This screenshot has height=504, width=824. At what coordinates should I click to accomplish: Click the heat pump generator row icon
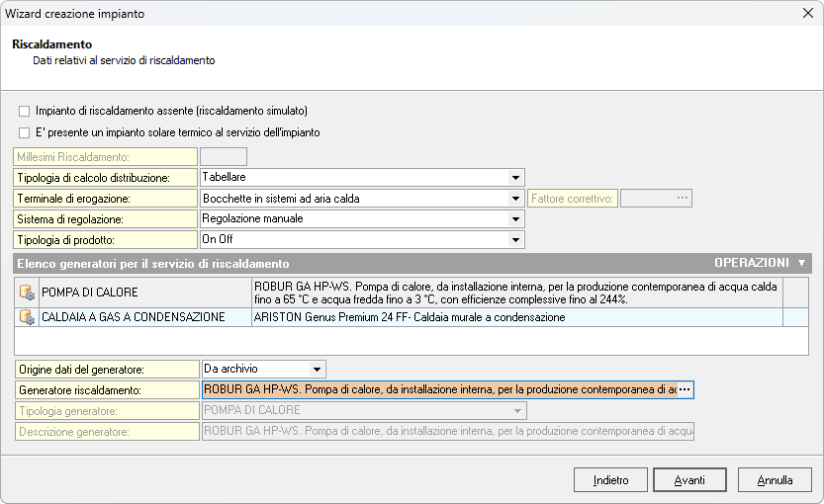27,293
